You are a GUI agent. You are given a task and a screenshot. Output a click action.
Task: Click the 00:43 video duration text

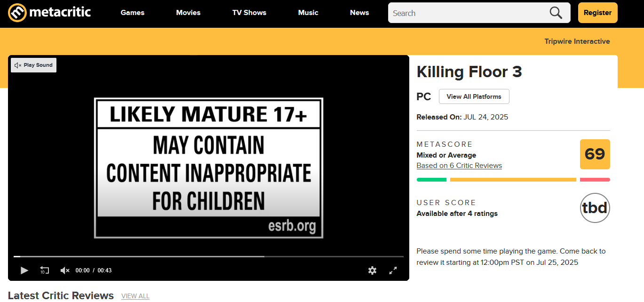[x=104, y=270]
